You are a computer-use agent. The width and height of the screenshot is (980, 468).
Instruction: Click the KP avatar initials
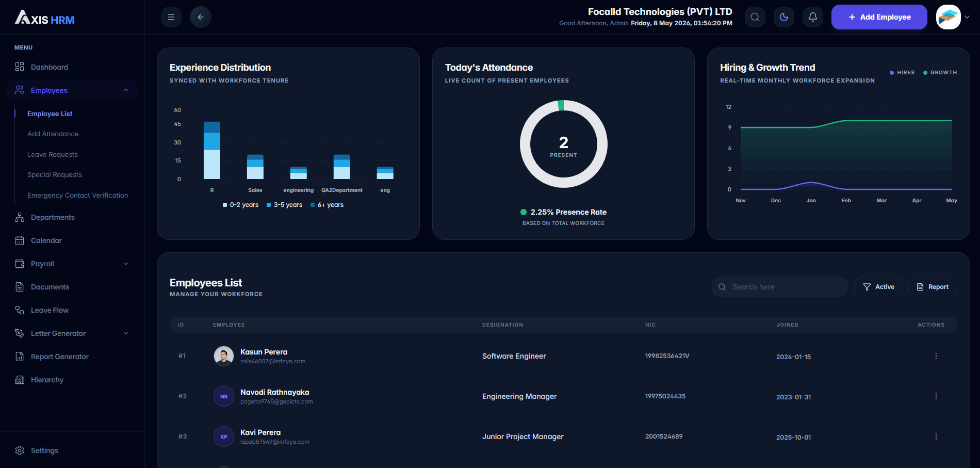pyautogui.click(x=224, y=437)
